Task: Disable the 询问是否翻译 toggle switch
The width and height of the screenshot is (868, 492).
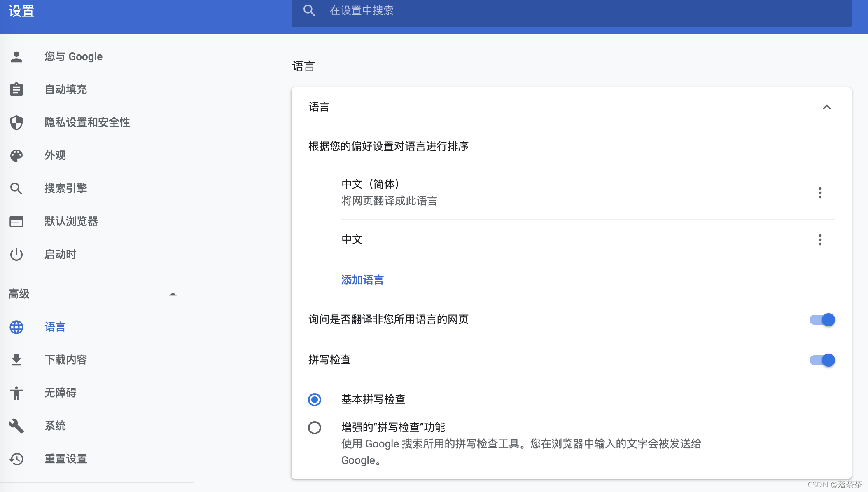Action: point(822,320)
